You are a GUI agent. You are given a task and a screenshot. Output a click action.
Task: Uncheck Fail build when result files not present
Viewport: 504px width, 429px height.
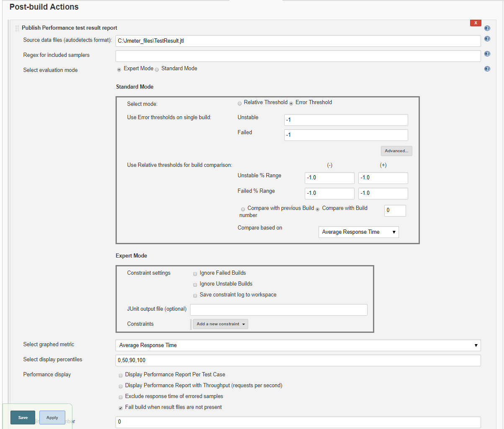(x=121, y=408)
